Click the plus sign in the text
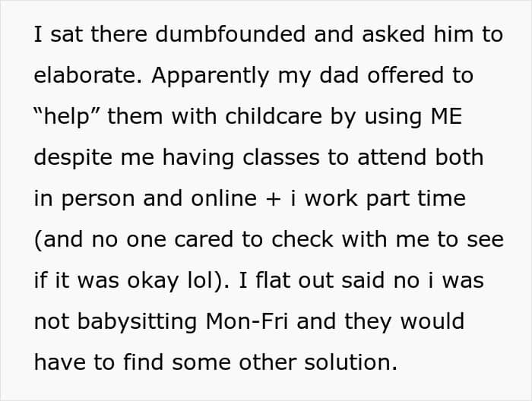 point(274,199)
